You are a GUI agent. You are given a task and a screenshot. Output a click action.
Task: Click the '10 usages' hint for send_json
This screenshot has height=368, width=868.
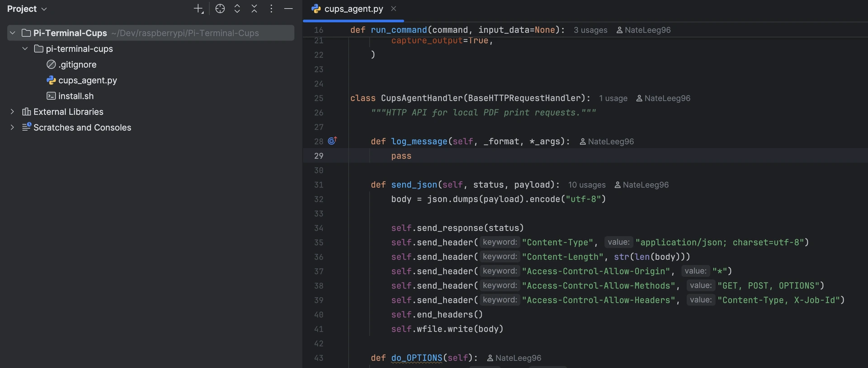pos(586,185)
